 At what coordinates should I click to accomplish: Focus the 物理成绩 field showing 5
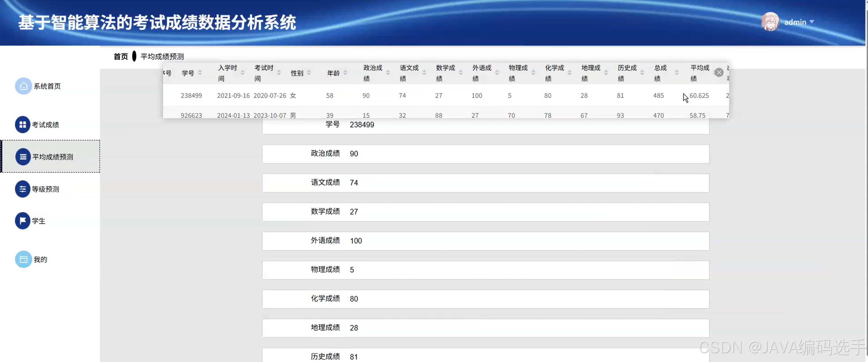[x=486, y=270]
